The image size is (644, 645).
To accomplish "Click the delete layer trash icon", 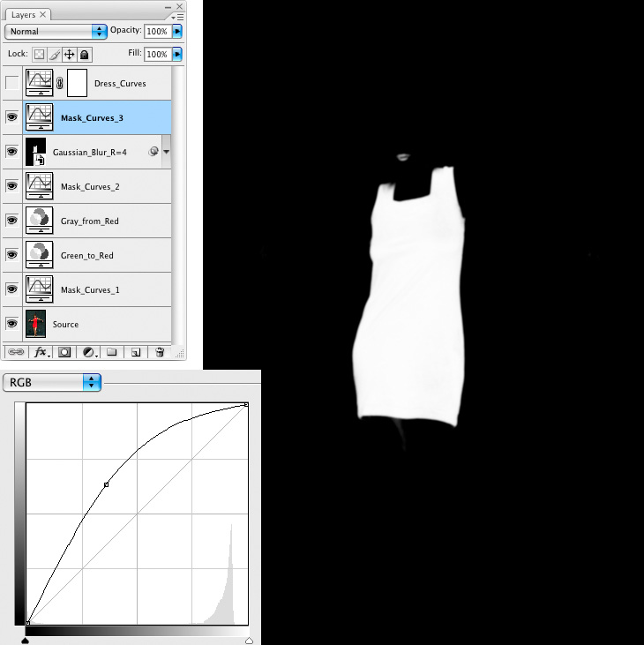I will 160,351.
